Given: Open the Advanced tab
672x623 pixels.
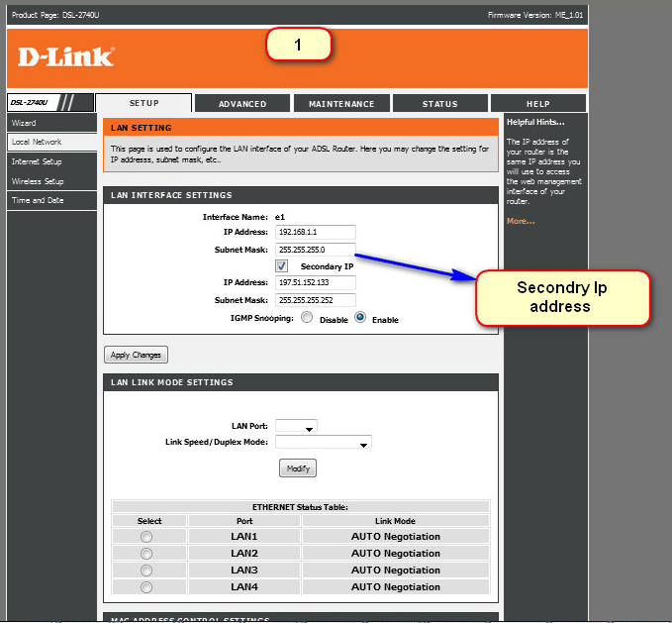Looking at the screenshot, I should pos(242,103).
